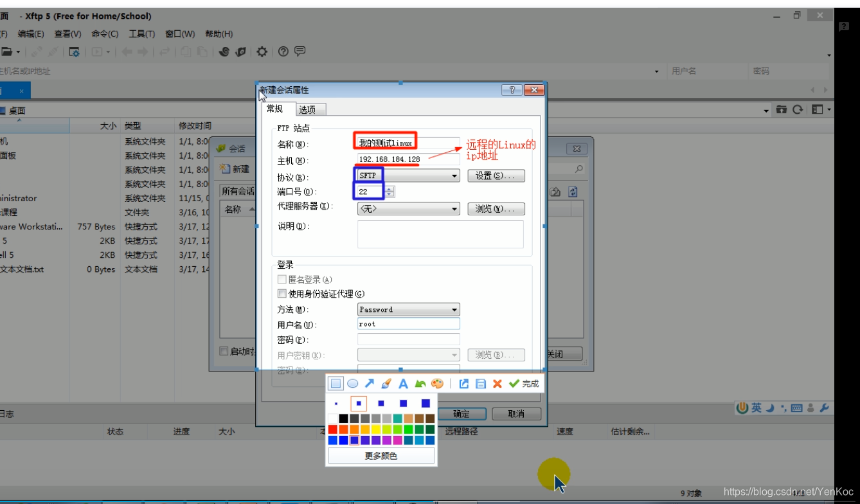Open the 窗口(W) menu
This screenshot has height=504, width=860.
click(180, 34)
